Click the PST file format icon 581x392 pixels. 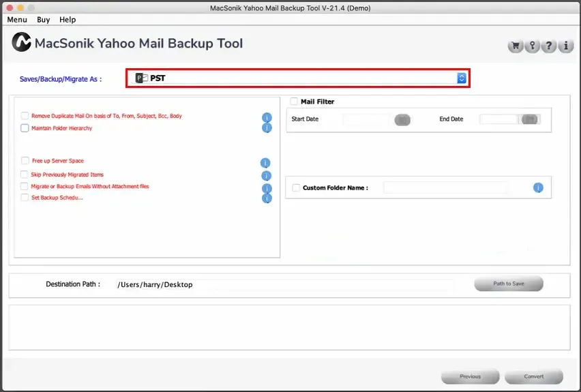pyautogui.click(x=142, y=78)
